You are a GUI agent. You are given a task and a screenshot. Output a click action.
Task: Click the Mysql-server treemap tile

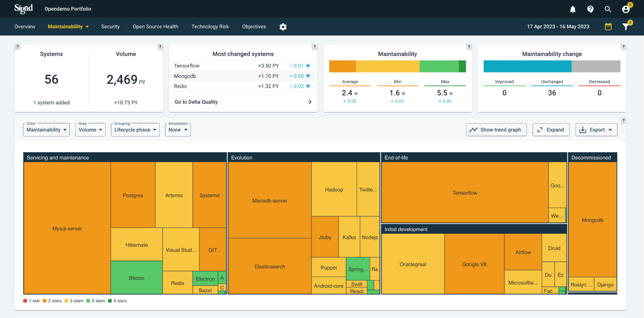67,228
